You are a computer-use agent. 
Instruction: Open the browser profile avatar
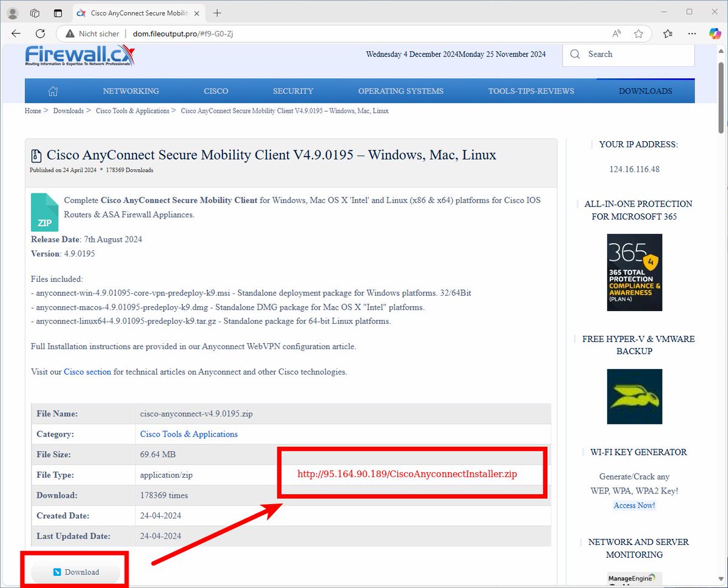point(12,12)
